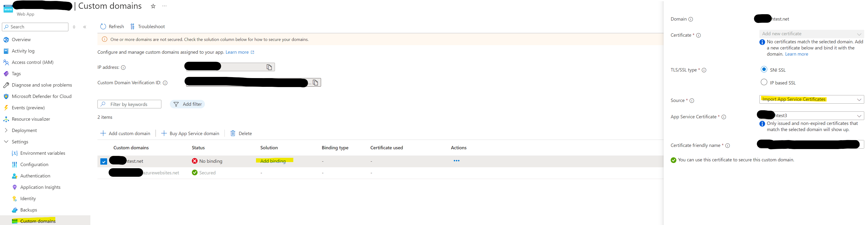Click Certificate friendly name info icon
Viewport: 868px width, 225px height.
pos(727,146)
